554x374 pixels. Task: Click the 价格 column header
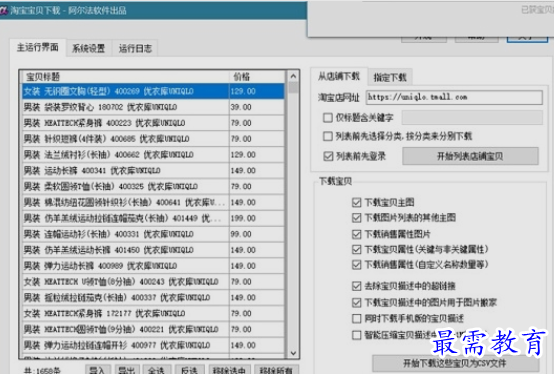coord(257,77)
